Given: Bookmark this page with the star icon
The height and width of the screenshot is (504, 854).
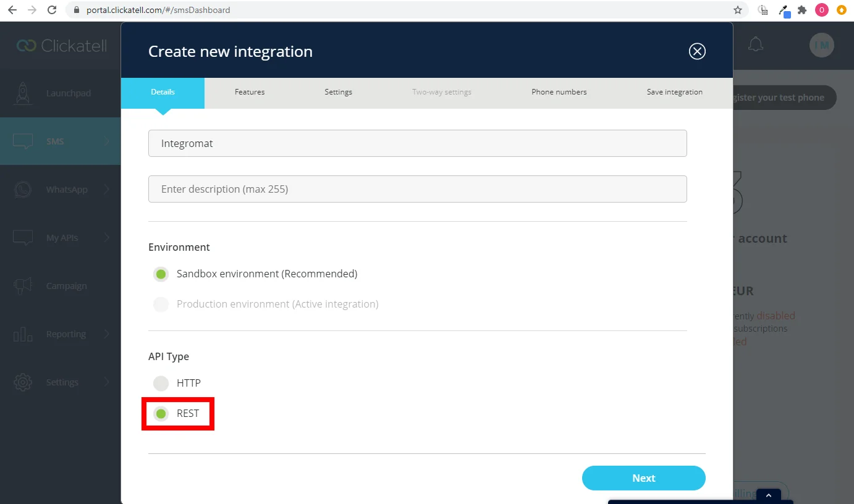Looking at the screenshot, I should pyautogui.click(x=738, y=10).
